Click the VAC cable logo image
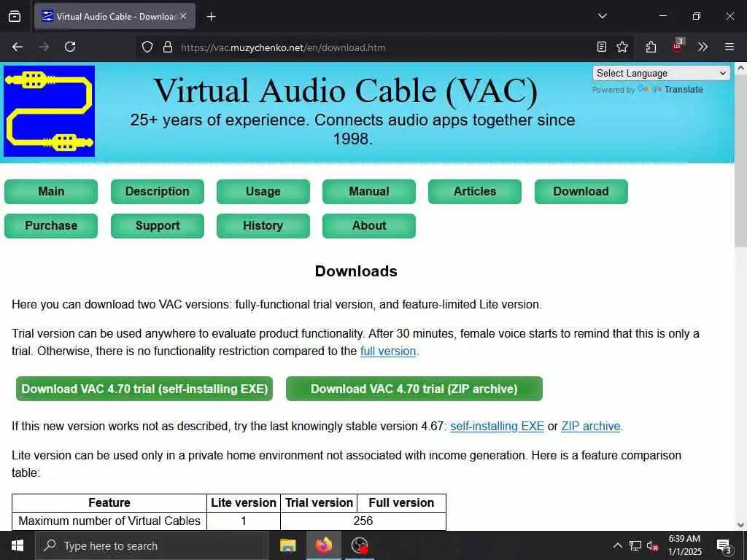Screen dimensions: 747x560 coord(49,111)
